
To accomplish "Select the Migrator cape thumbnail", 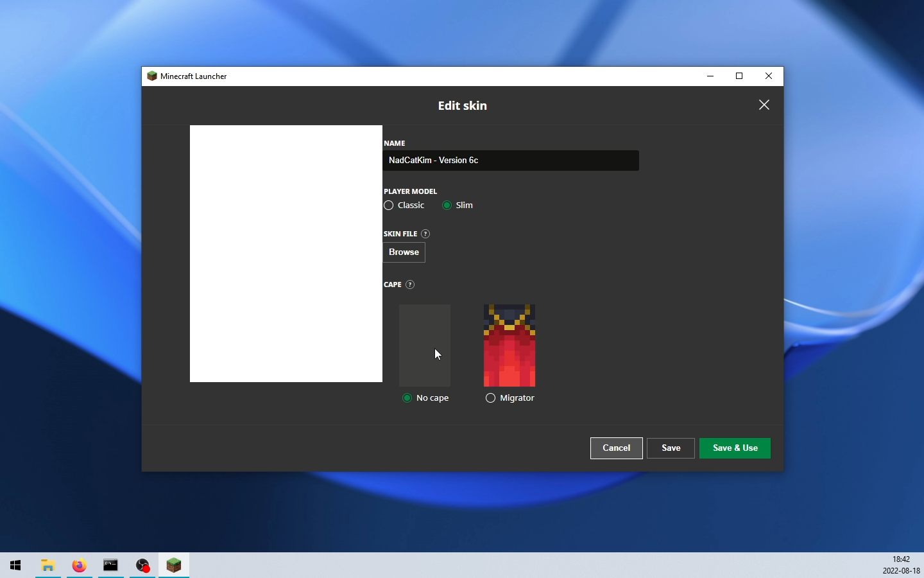I will pos(510,346).
